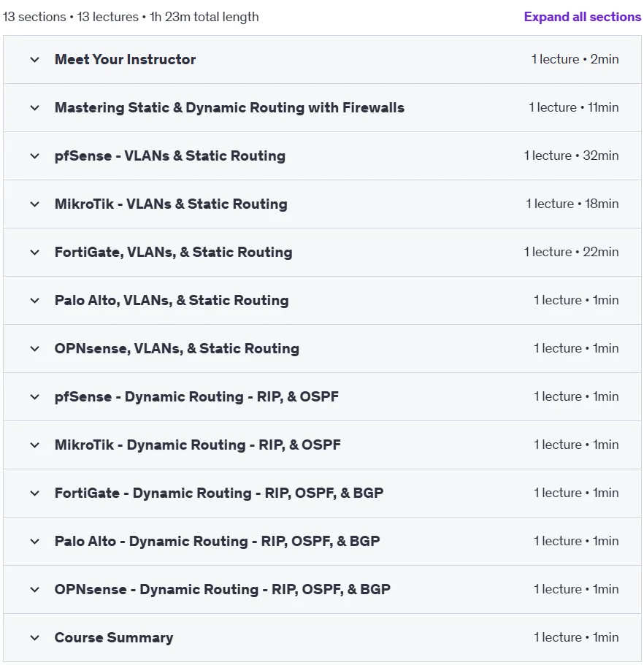Expand Palo Alto, VLANs, & Static Routing chevron
644x665 pixels.
[x=35, y=301]
